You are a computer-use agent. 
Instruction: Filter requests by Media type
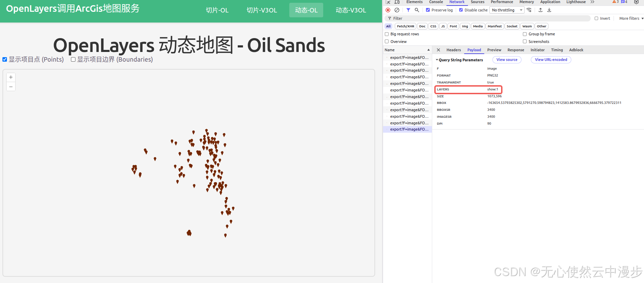tap(478, 26)
